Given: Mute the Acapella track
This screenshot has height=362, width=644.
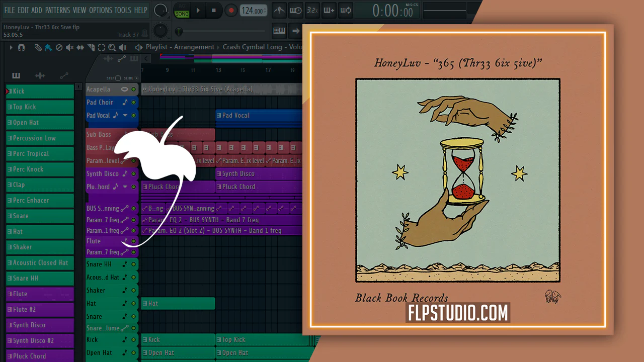Looking at the screenshot, I should tap(134, 89).
